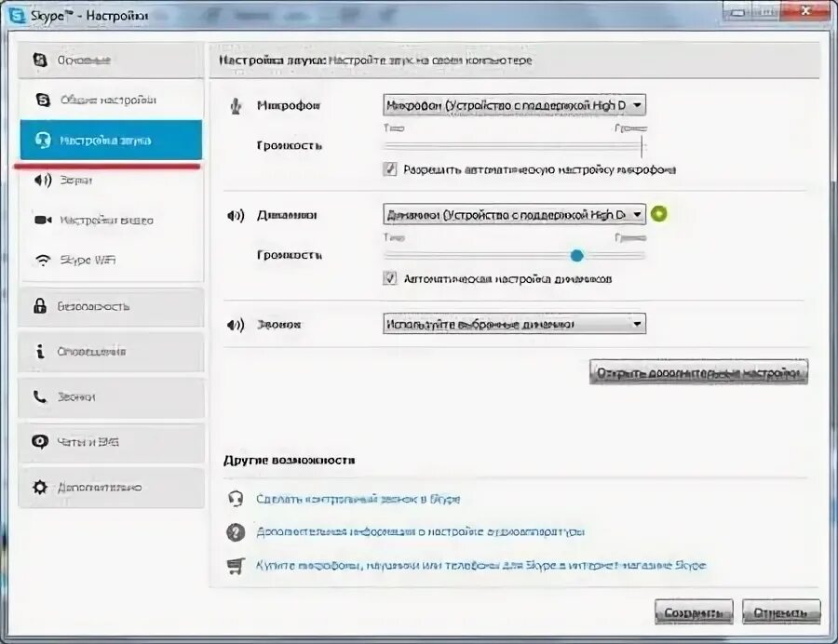The width and height of the screenshot is (838, 644).
Task: Close the Skype settings window
Action: (806, 10)
